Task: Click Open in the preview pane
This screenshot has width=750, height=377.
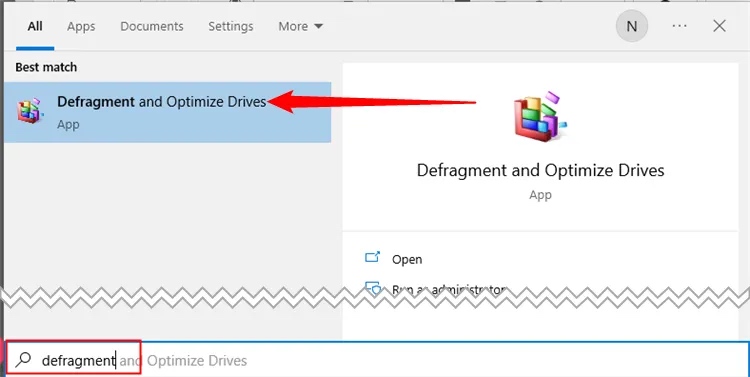Action: click(407, 259)
